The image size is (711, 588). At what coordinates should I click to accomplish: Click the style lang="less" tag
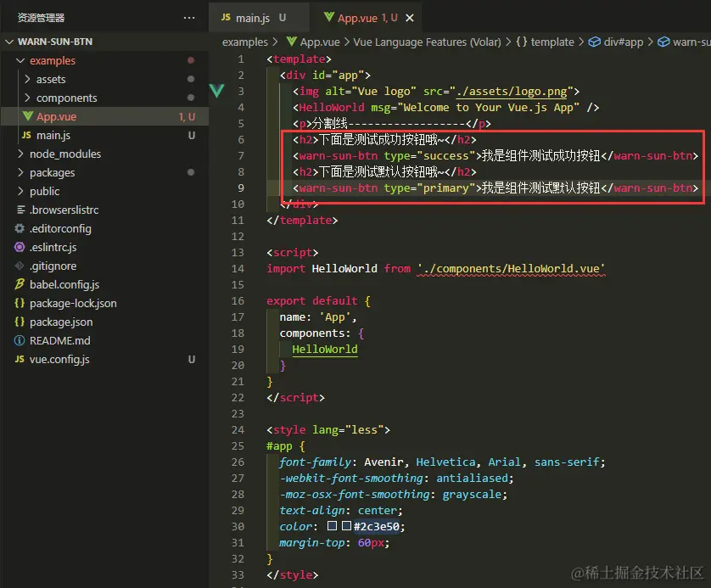tap(328, 430)
